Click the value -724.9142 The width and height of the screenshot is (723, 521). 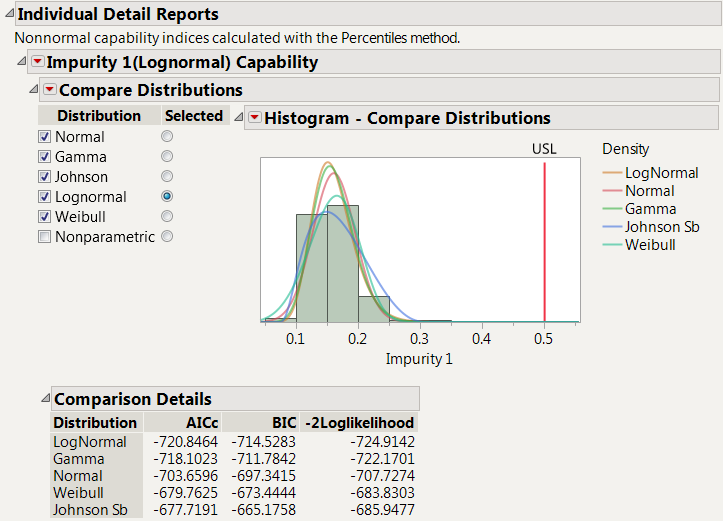[383, 442]
